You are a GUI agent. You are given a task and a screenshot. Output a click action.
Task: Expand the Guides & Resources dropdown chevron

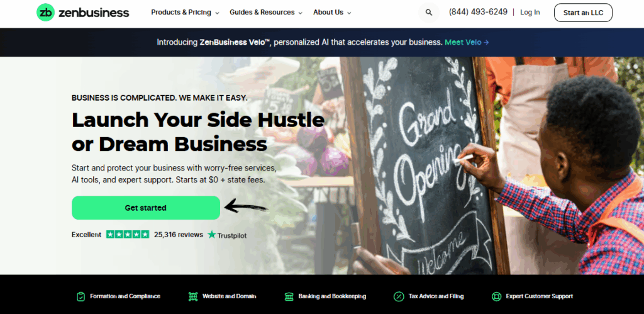(x=300, y=13)
